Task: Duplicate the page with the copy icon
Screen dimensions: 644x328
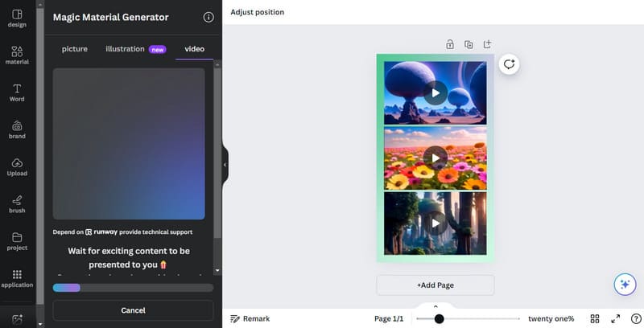Action: (x=469, y=44)
